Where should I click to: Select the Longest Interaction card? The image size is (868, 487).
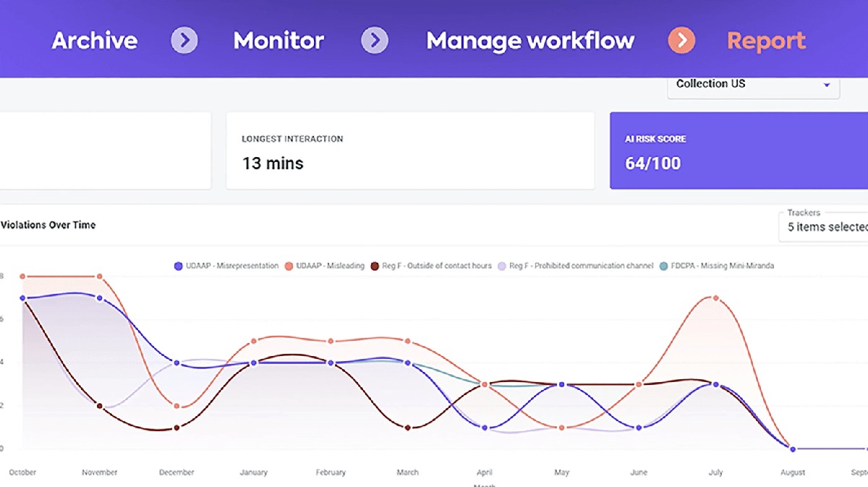click(x=410, y=151)
